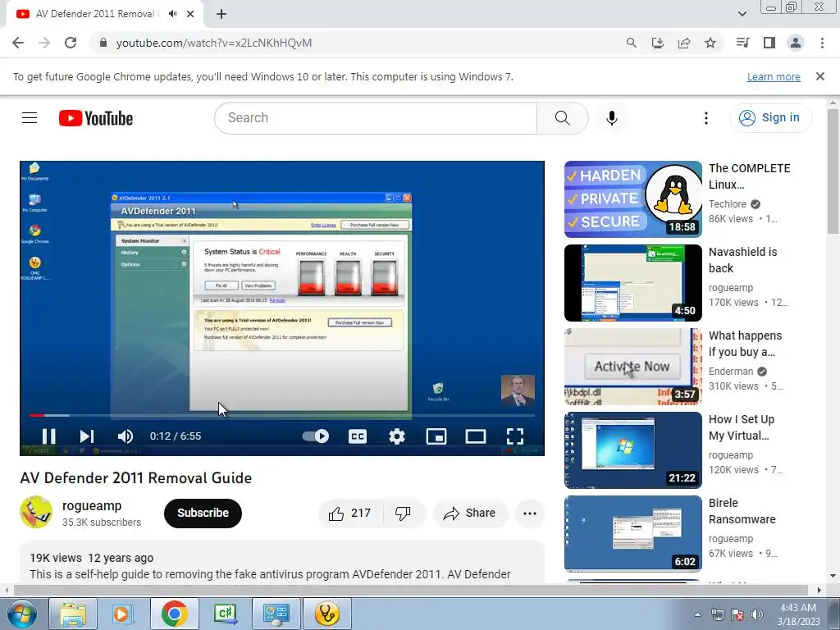Image resolution: width=840 pixels, height=630 pixels.
Task: Click the Share button
Action: [x=470, y=514]
